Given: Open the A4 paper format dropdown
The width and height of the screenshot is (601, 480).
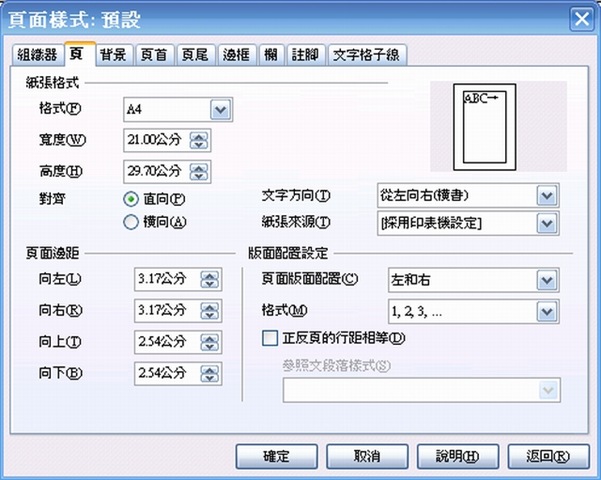Looking at the screenshot, I should (x=220, y=110).
